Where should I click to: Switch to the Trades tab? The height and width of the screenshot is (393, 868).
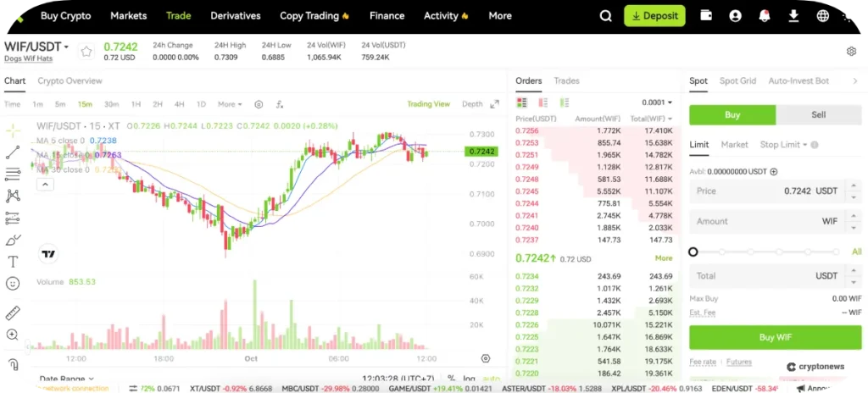pyautogui.click(x=566, y=81)
